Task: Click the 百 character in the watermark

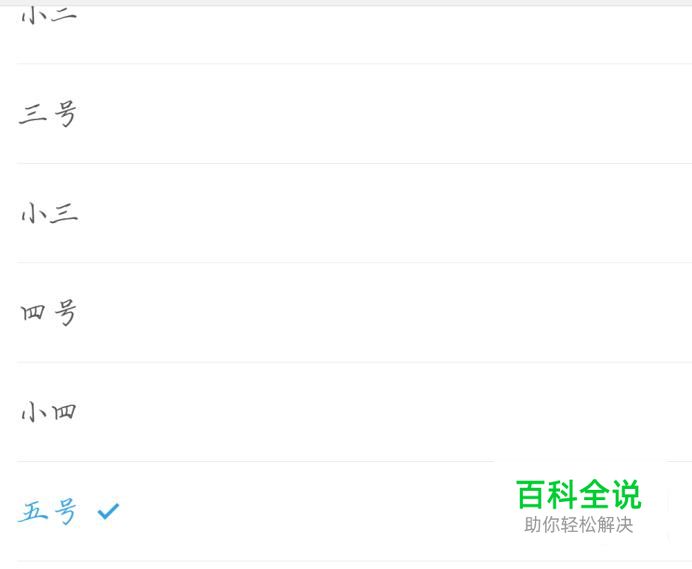Action: coord(530,494)
